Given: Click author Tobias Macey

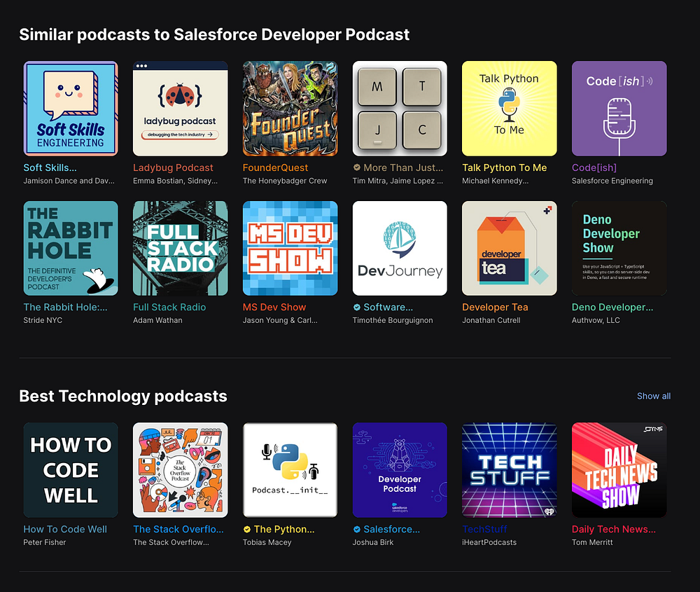Looking at the screenshot, I should pos(267,542).
